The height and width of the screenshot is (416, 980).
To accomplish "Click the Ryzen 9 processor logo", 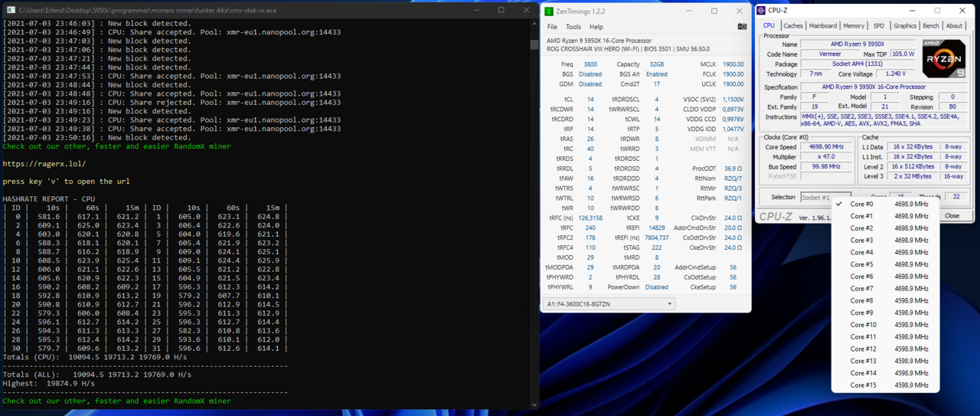I will [943, 59].
